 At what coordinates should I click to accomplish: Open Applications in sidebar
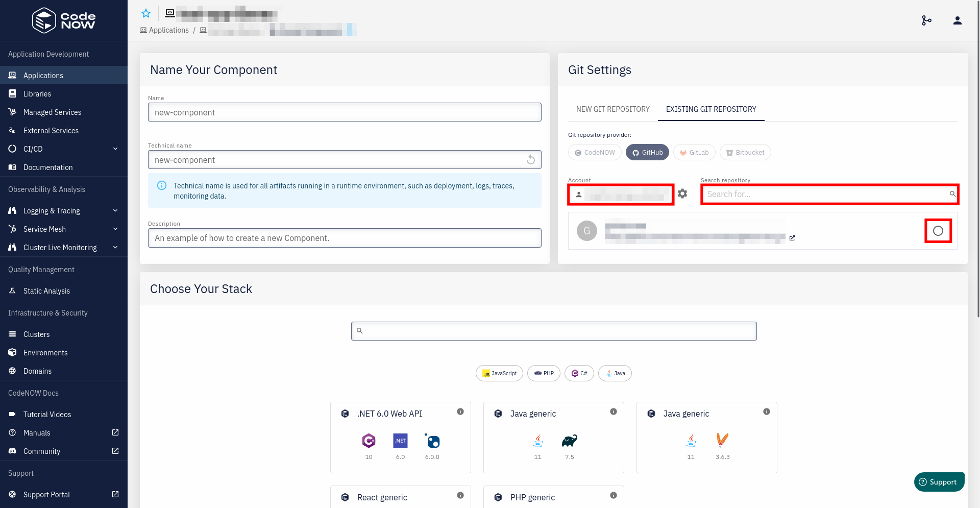pyautogui.click(x=64, y=75)
